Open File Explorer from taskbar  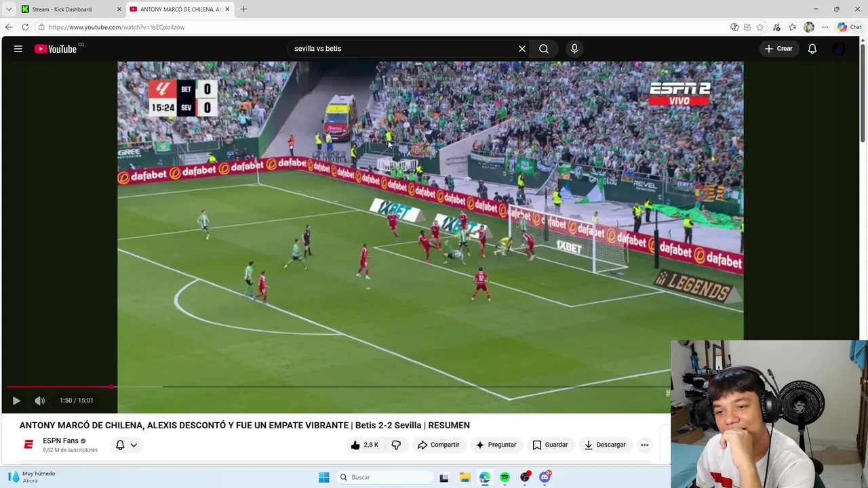(x=465, y=477)
